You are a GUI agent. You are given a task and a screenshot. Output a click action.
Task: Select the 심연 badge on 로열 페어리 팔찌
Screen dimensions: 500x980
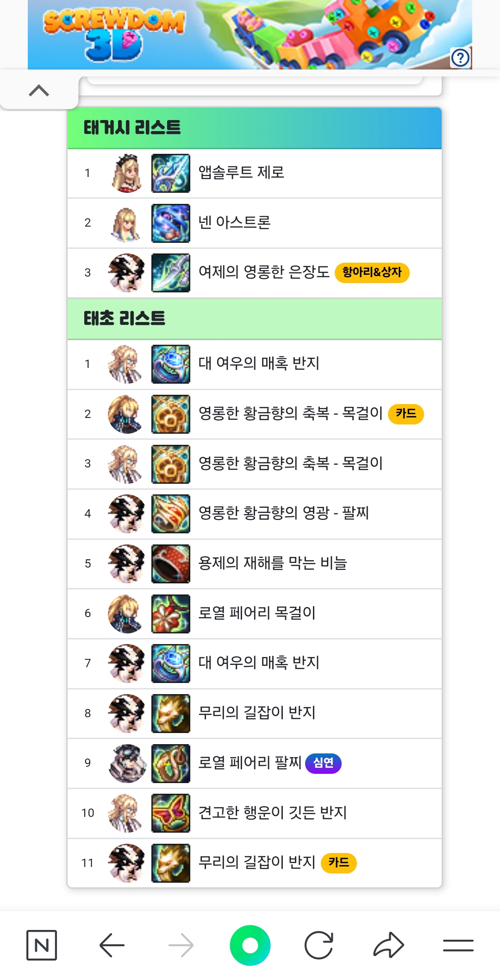point(323,763)
